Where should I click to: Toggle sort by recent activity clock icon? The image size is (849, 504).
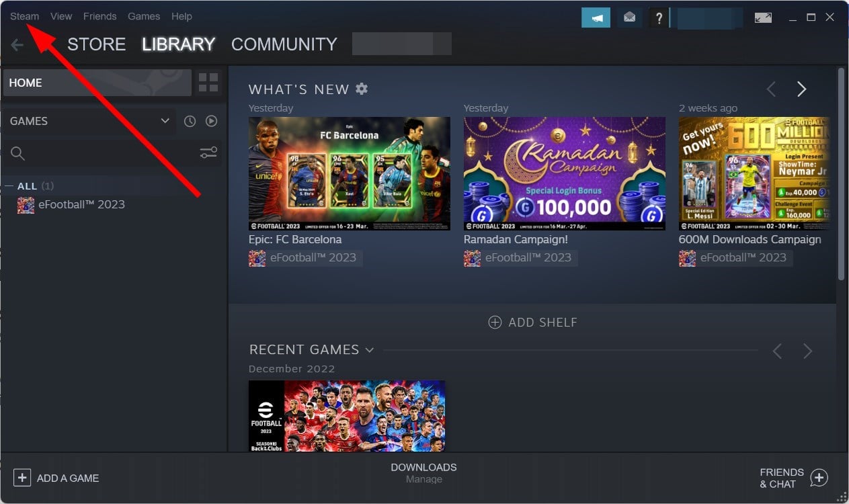[x=190, y=121]
